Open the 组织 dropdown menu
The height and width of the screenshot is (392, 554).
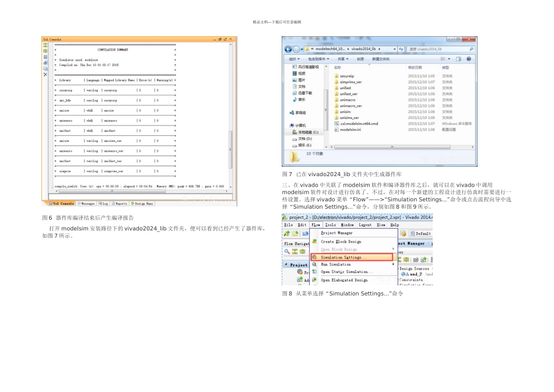[294, 59]
